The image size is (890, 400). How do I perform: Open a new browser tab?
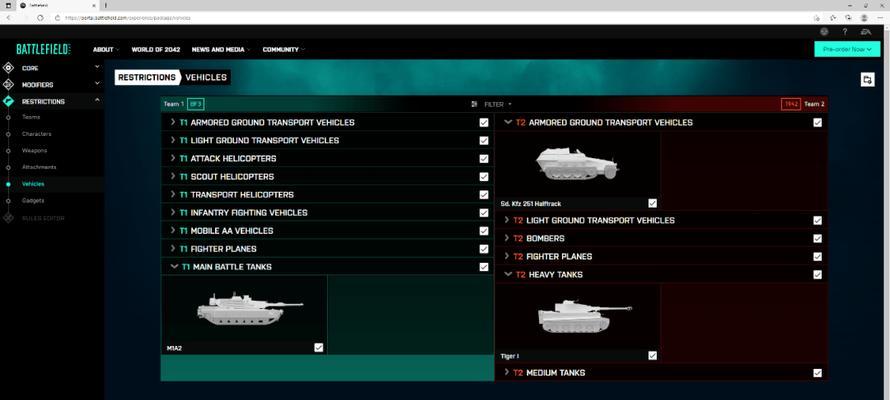click(x=106, y=5)
